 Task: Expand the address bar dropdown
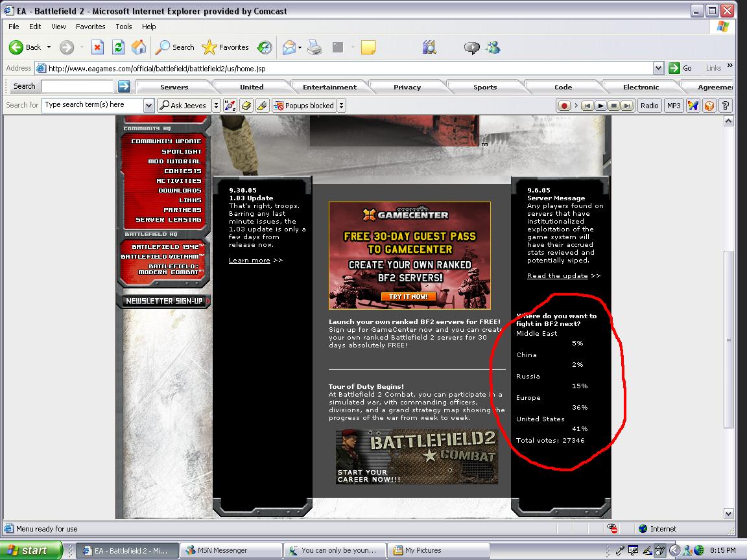pyautogui.click(x=658, y=68)
